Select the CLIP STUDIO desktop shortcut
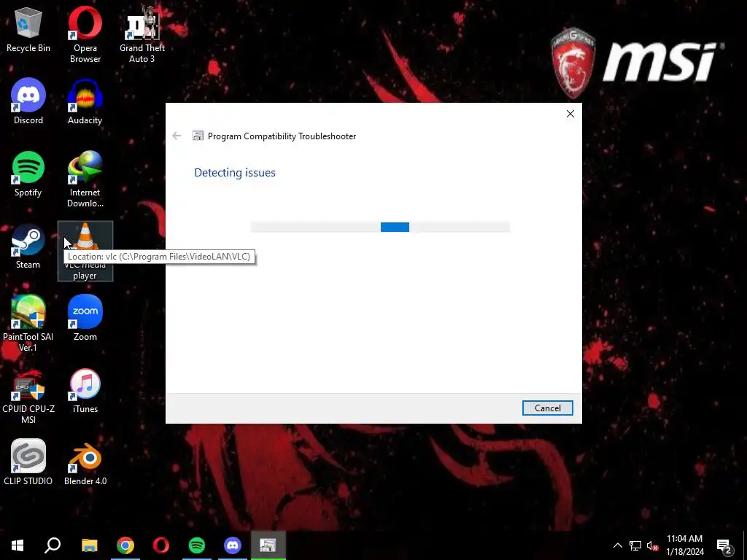Viewport: 747px width, 560px height. 28,462
